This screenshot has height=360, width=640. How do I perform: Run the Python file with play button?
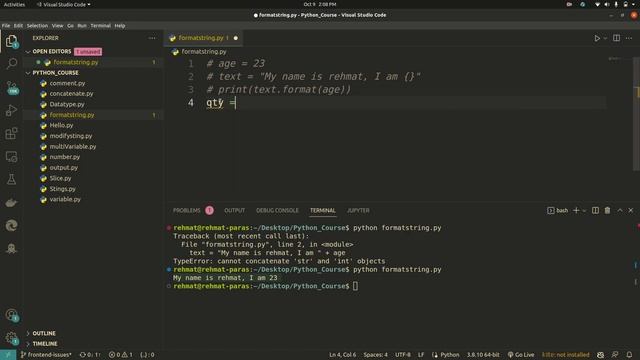(x=597, y=38)
